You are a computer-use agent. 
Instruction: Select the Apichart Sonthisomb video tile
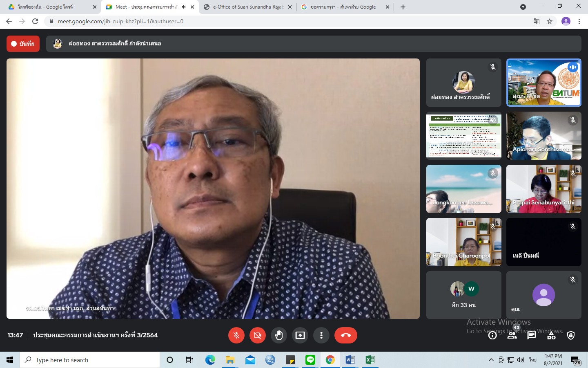tap(543, 136)
